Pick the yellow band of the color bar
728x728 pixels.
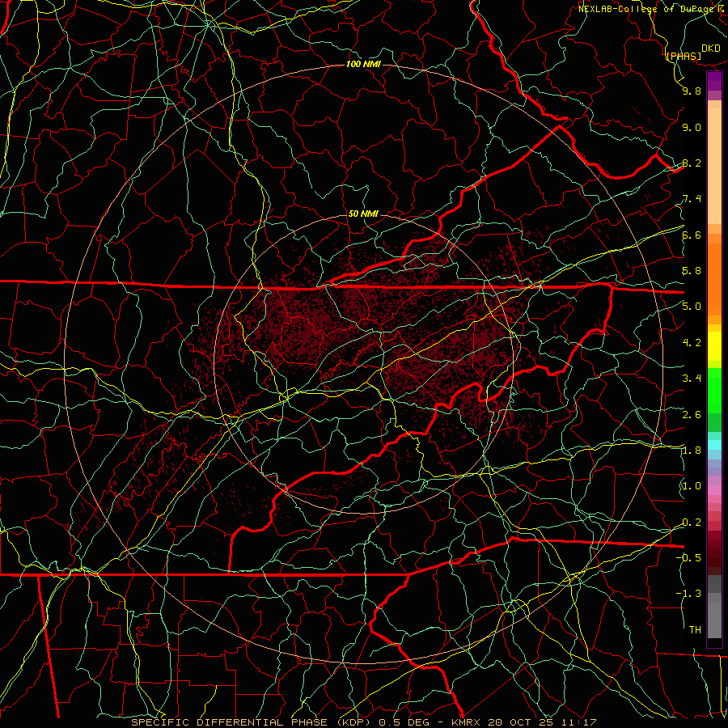[714, 346]
